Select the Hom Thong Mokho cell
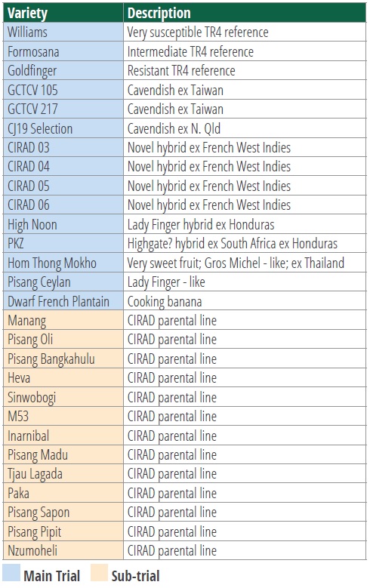This screenshot has width=370, height=588. click(63, 263)
